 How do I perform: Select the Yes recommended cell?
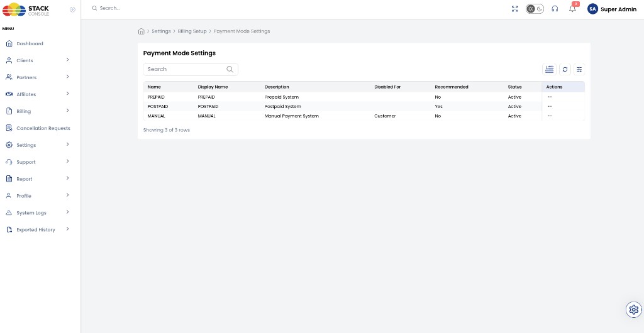(438, 107)
